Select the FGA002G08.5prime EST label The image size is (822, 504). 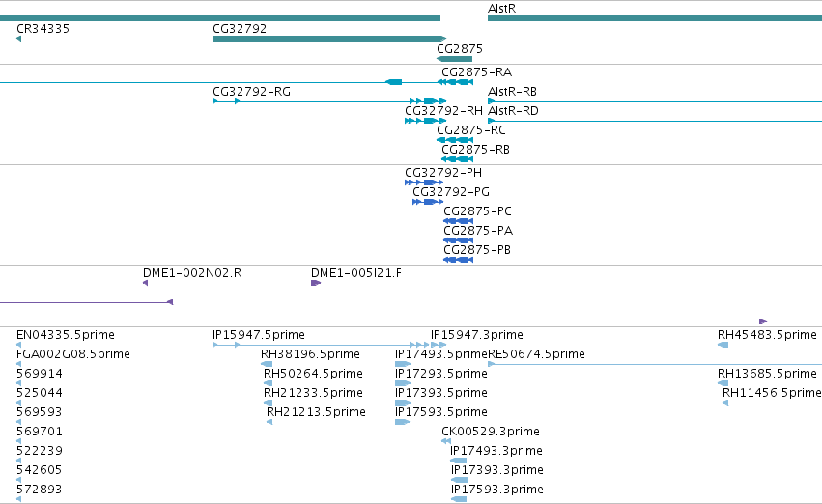pos(73,354)
